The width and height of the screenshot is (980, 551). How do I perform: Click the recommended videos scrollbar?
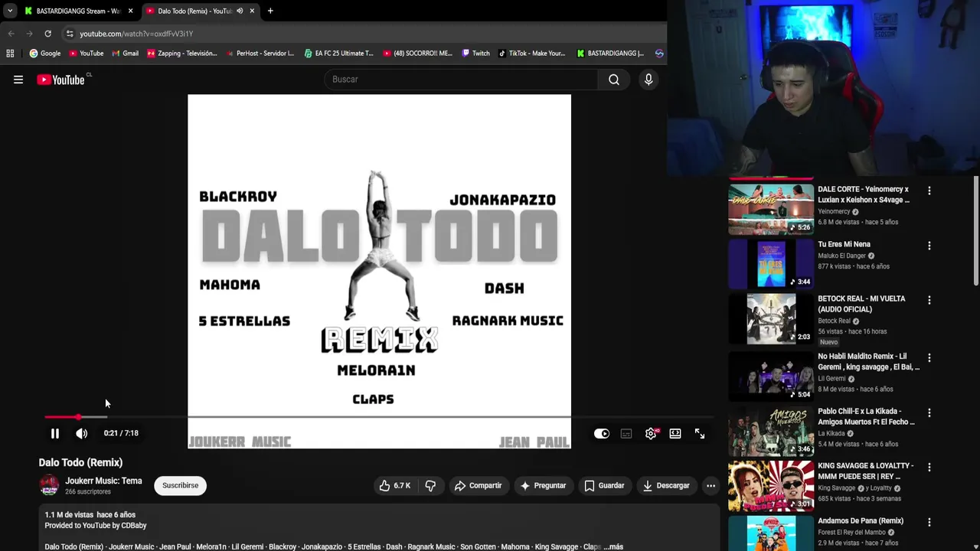coord(976,231)
